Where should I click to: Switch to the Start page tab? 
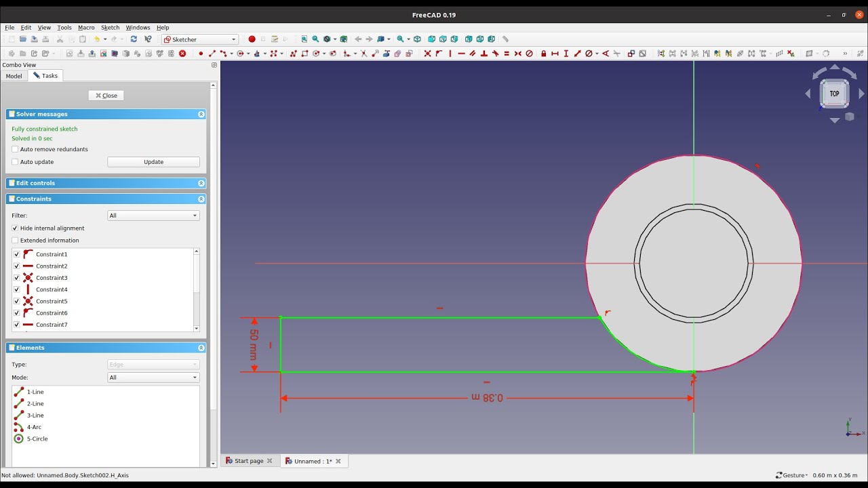click(249, 461)
